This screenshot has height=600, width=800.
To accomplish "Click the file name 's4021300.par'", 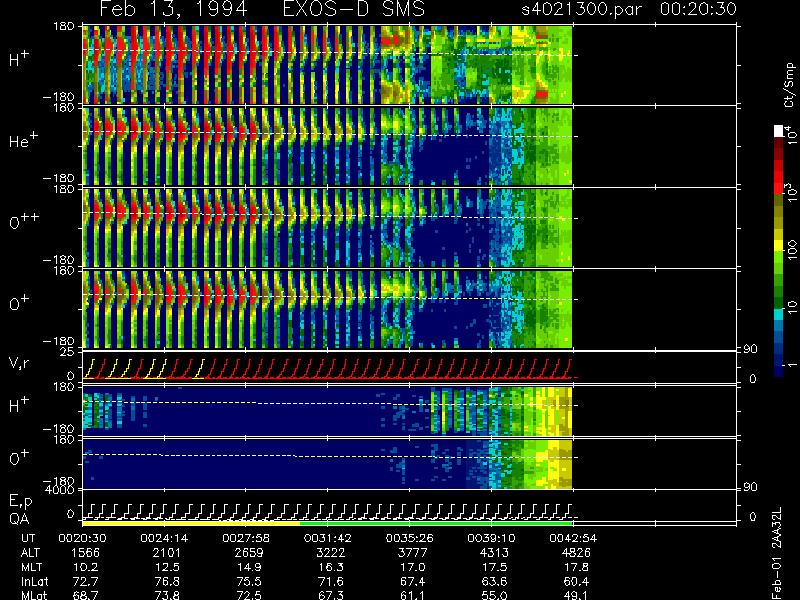I will (x=581, y=9).
